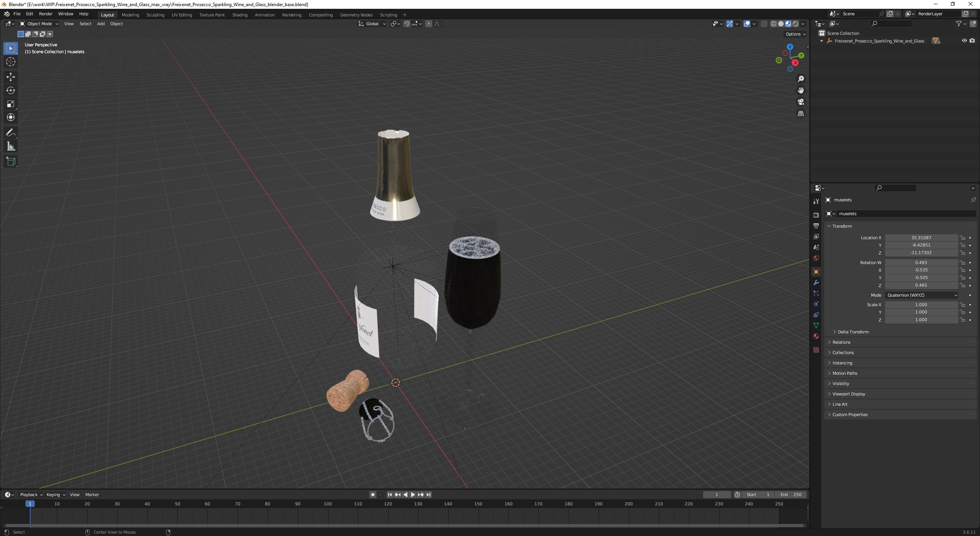Open the Output properties tab

816,226
